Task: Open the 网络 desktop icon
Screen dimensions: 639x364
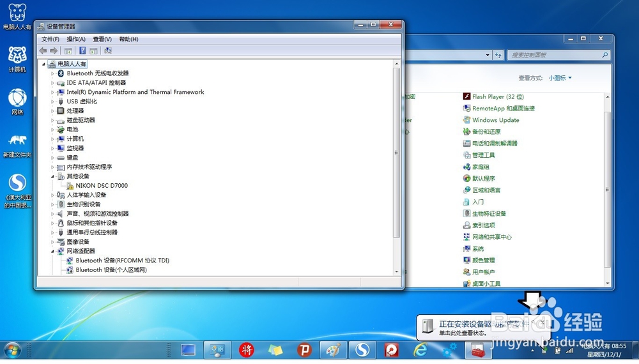Action: tap(17, 102)
